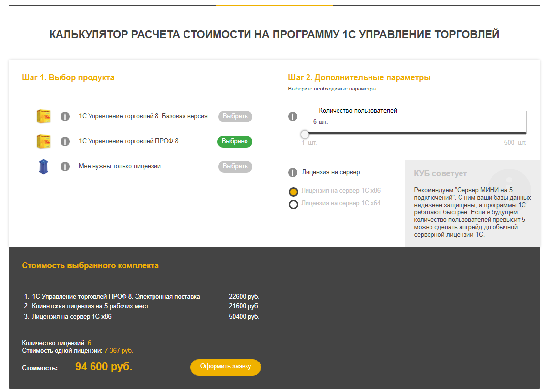
Task: Click the slider maximum label 500 шт.
Action: click(515, 143)
